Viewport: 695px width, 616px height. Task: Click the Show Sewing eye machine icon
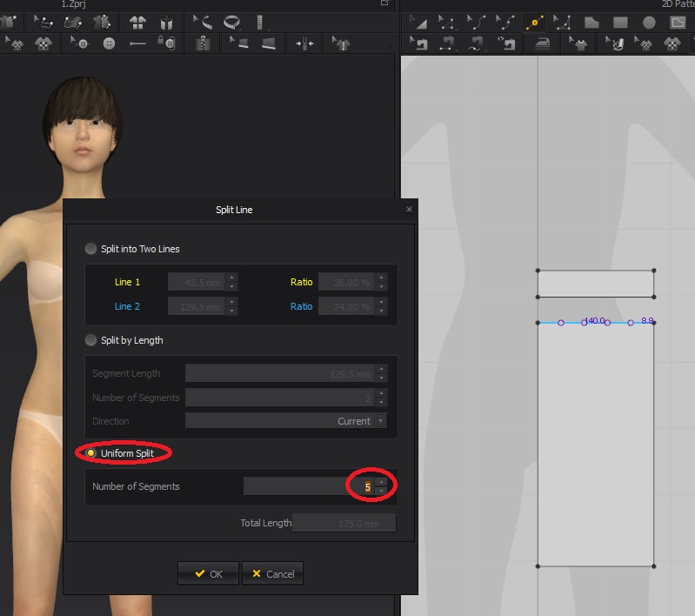[505, 43]
